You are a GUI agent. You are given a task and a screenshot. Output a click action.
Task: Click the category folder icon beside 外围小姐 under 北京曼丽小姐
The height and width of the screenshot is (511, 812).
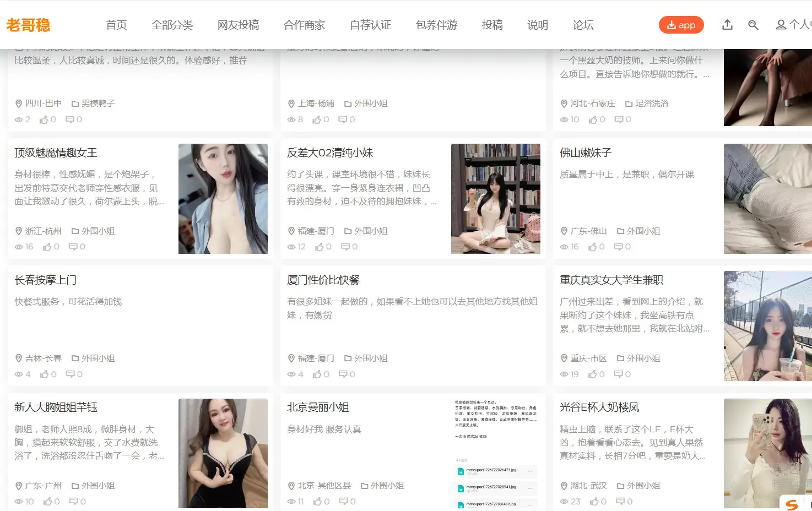[364, 486]
